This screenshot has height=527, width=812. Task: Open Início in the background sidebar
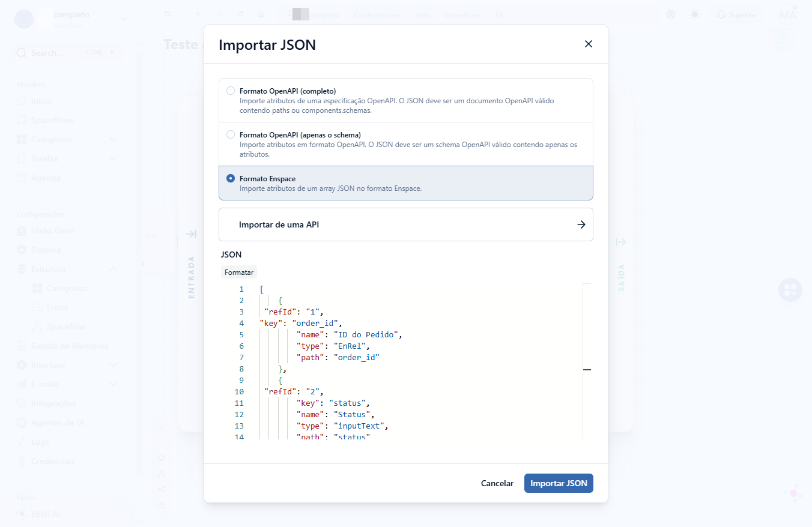point(42,101)
